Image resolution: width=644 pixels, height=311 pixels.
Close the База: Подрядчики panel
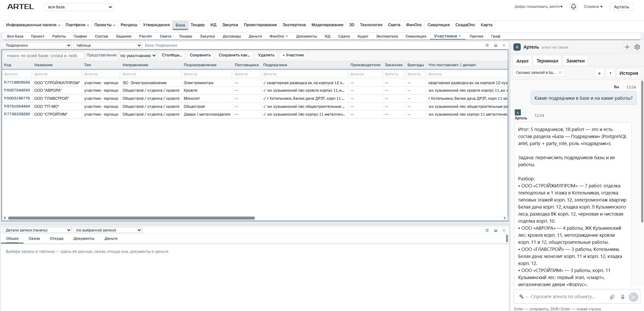click(504, 45)
